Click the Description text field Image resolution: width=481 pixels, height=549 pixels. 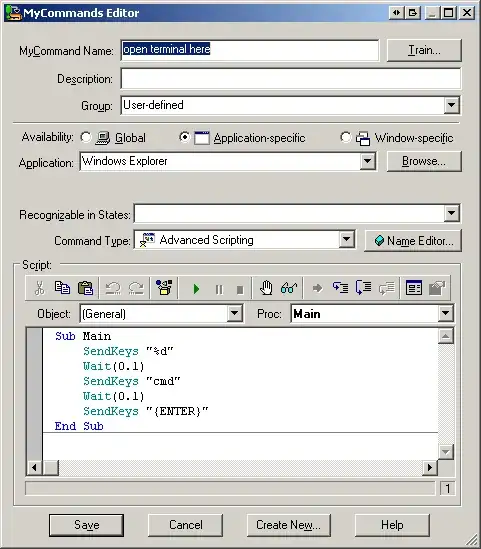point(291,78)
